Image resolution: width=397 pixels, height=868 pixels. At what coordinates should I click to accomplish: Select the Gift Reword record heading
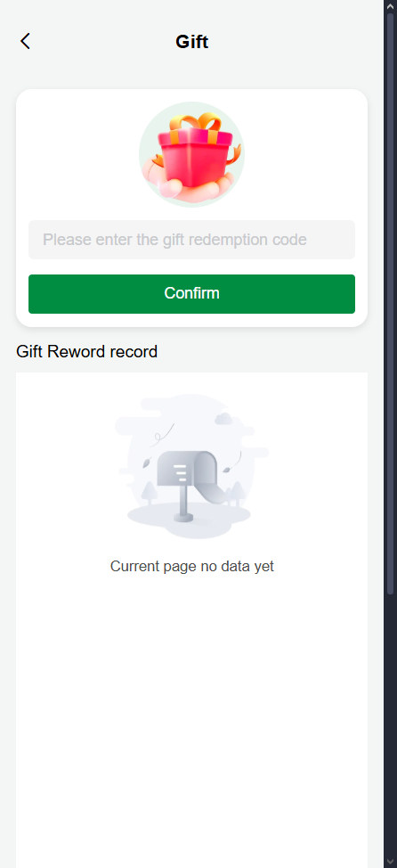[x=87, y=351]
